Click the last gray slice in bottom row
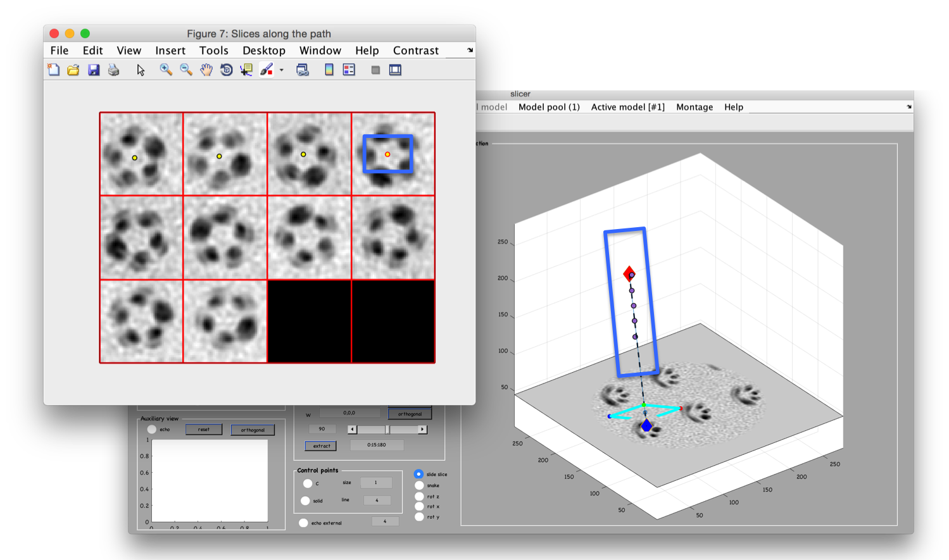Viewport: 949px width, 560px height. [225, 321]
